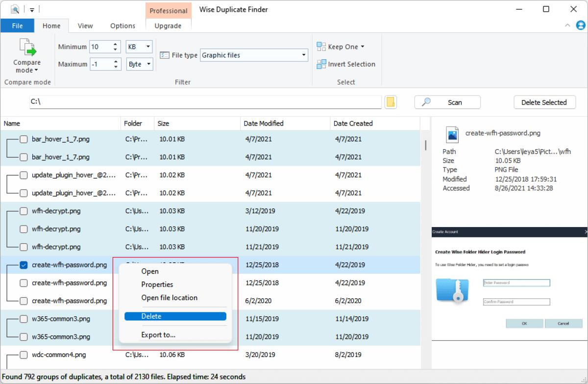Enable the File type filter checkbox
Viewport: 588px width, 384px height.
[166, 55]
